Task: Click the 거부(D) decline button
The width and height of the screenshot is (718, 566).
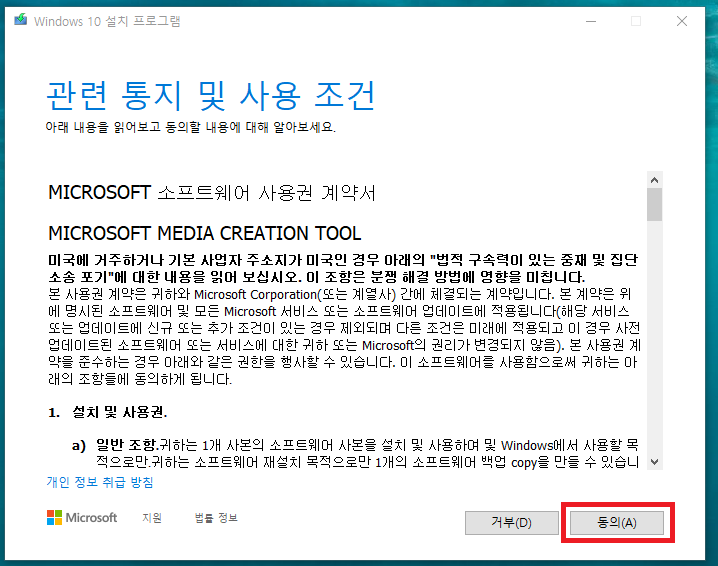Action: (511, 522)
